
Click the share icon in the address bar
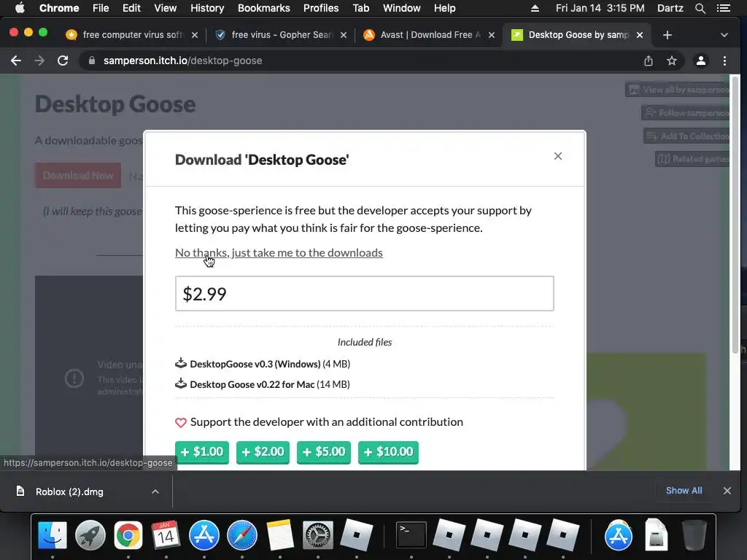[649, 61]
